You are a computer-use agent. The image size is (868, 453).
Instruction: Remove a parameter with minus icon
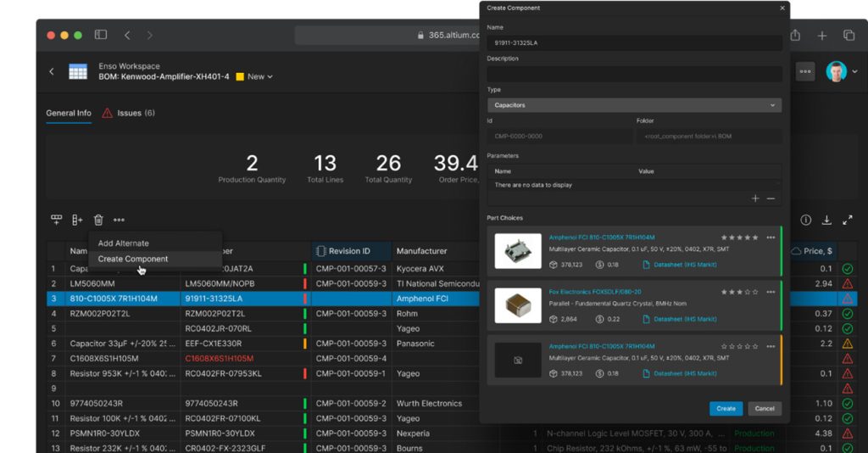[771, 199]
